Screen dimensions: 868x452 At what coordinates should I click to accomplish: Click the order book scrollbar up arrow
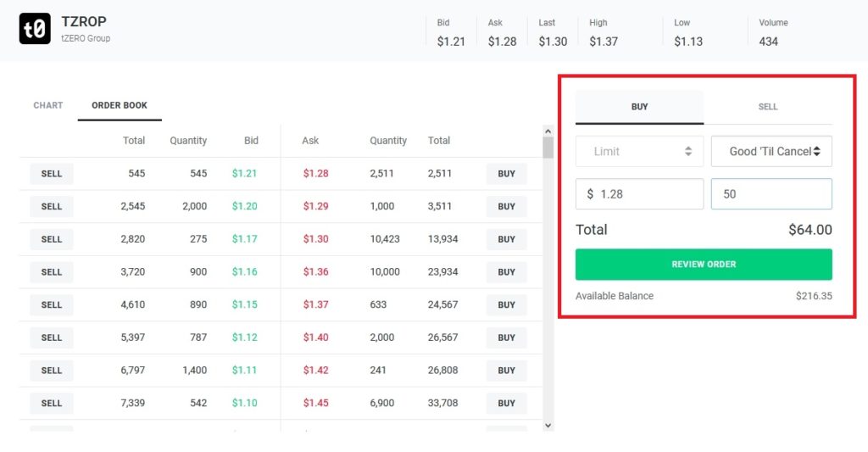(x=548, y=131)
